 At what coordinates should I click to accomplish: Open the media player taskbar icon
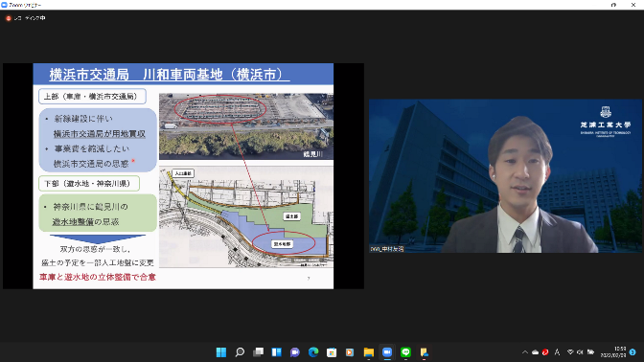tap(350, 352)
